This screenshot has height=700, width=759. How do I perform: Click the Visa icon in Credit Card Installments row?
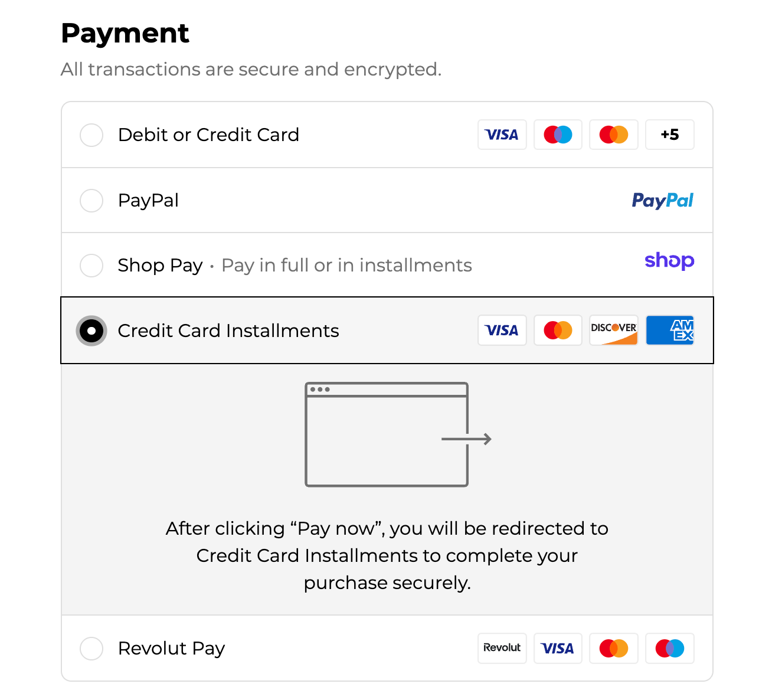coord(502,330)
